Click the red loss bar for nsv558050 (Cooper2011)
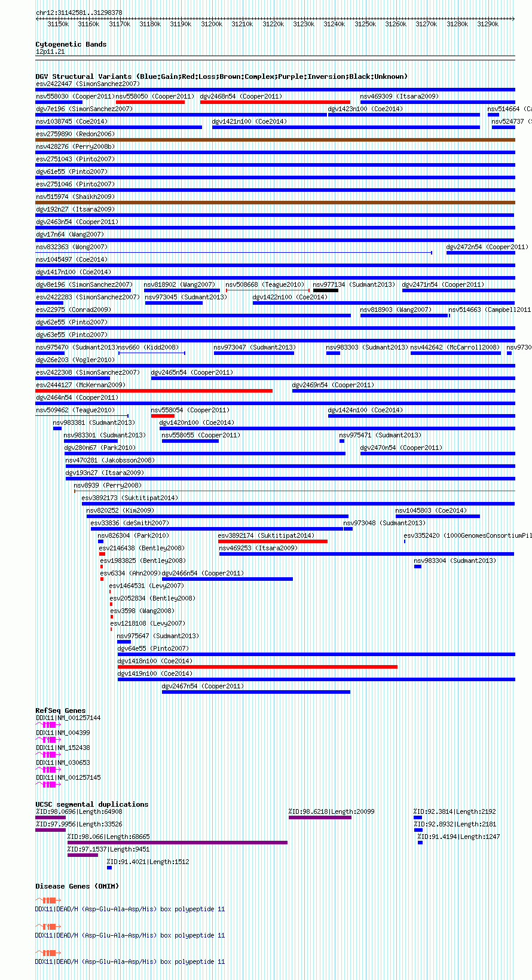The image size is (532, 980). 150,102
